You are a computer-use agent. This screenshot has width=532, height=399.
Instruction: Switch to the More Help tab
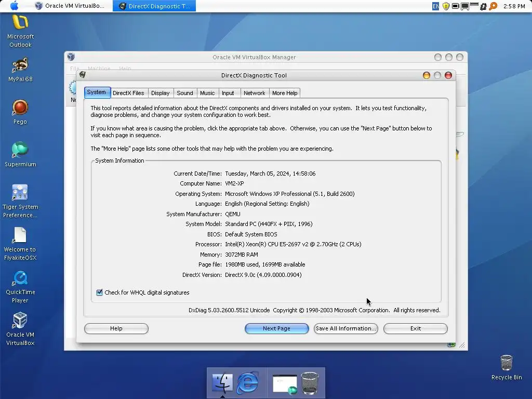tap(285, 93)
